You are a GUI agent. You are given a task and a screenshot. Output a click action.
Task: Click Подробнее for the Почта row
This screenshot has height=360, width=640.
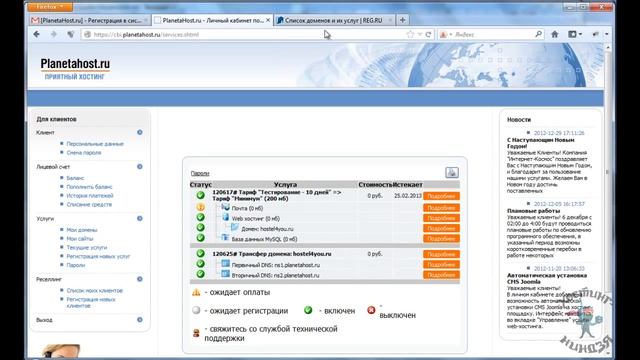[x=441, y=208]
